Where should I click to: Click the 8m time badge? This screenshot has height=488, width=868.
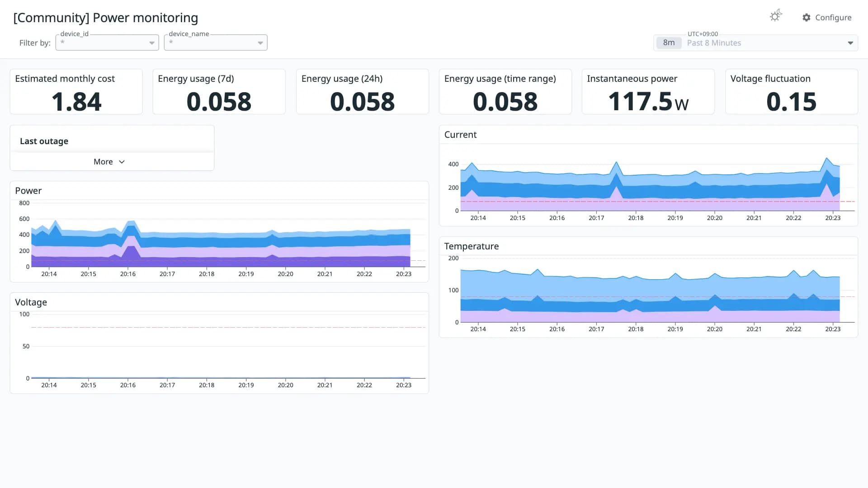[669, 43]
